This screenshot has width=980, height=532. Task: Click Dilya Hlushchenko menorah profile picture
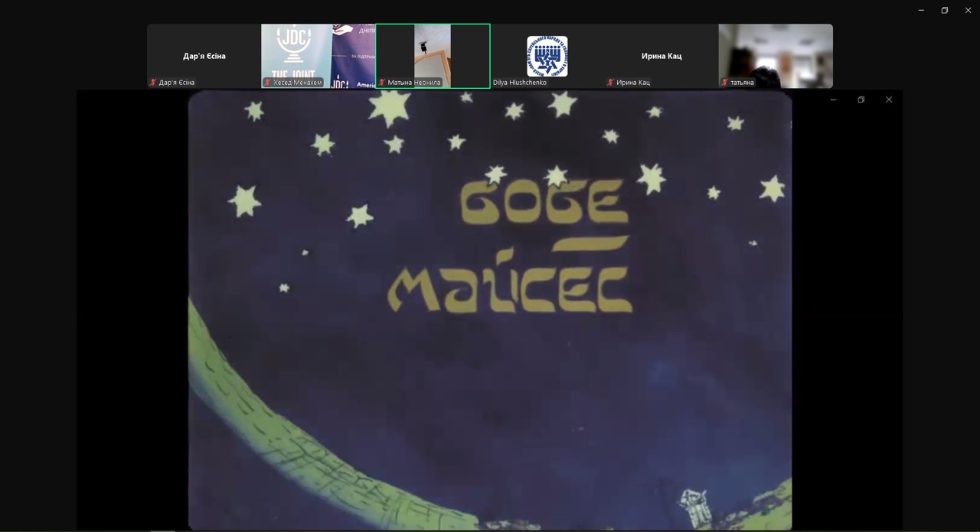point(547,56)
